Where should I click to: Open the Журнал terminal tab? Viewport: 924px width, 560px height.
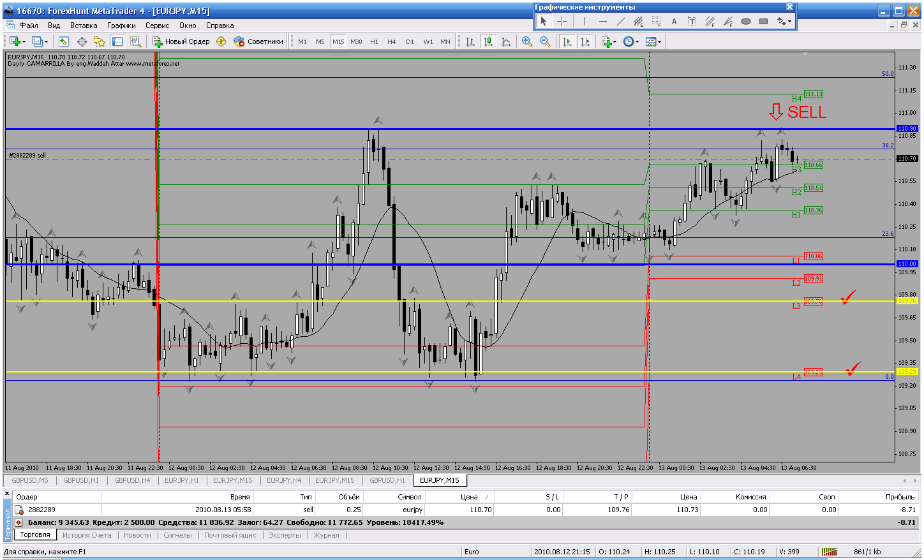(x=327, y=535)
